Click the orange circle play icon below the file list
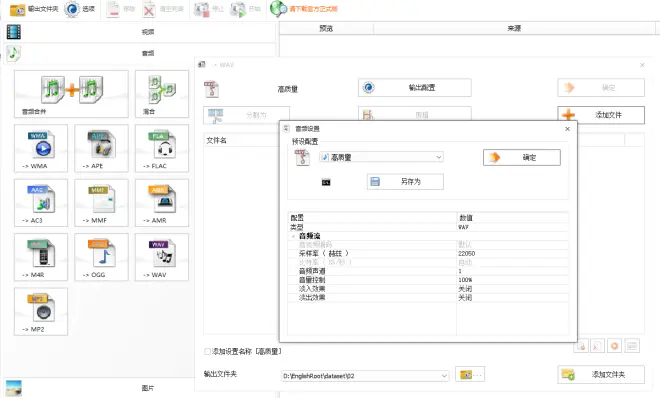 pyautogui.click(x=614, y=346)
